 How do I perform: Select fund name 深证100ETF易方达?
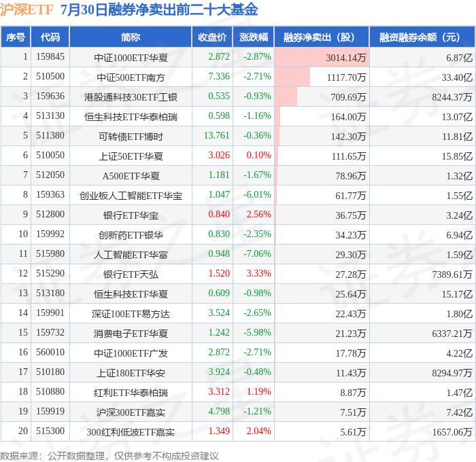click(x=131, y=314)
